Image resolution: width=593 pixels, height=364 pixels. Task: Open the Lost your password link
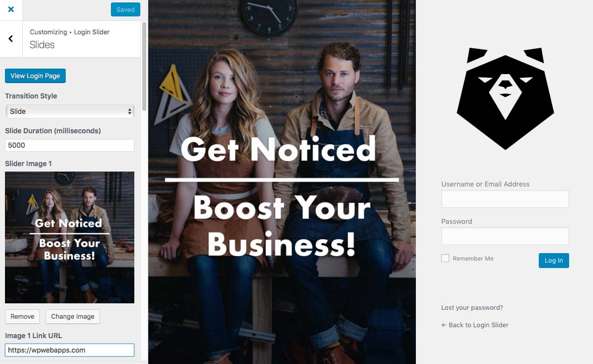(472, 307)
